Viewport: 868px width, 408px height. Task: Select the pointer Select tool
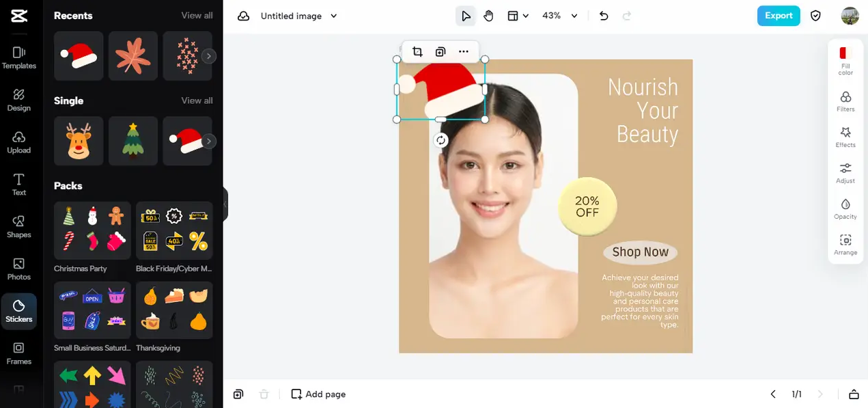466,16
